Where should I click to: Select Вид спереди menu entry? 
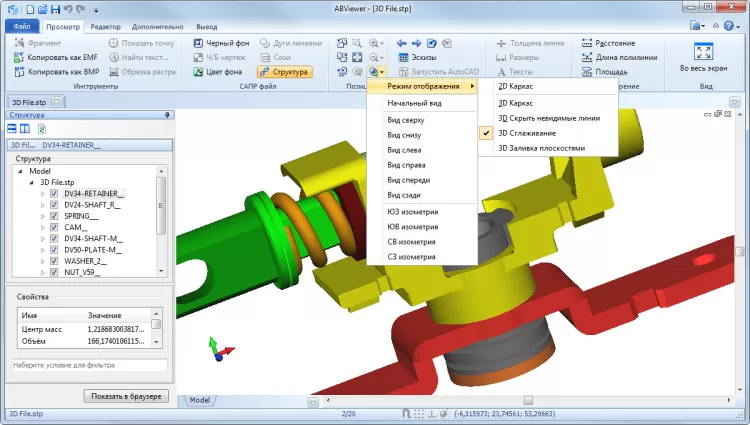(422, 180)
